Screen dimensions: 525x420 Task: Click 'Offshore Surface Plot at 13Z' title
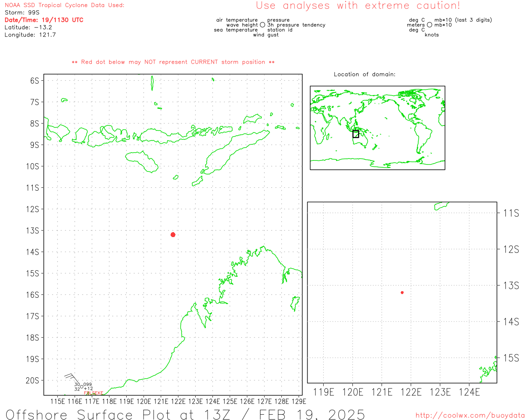click(119, 414)
